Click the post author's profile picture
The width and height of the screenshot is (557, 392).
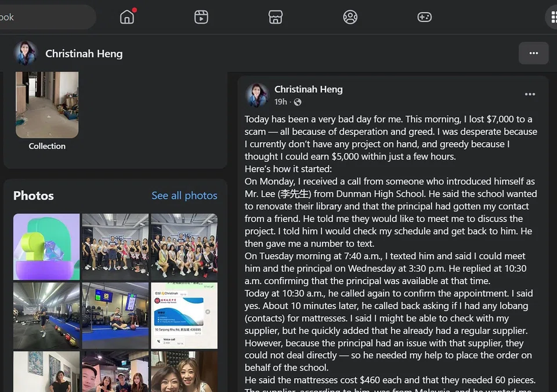tap(257, 95)
